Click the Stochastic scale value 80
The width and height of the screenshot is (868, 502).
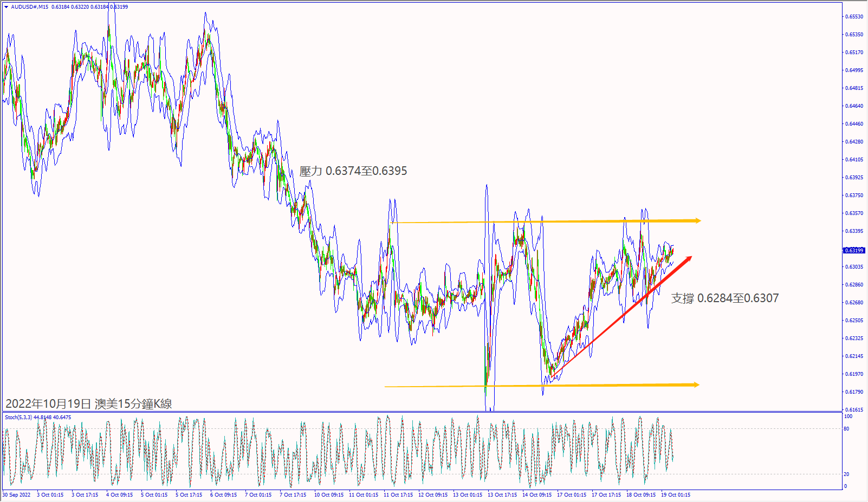point(847,429)
